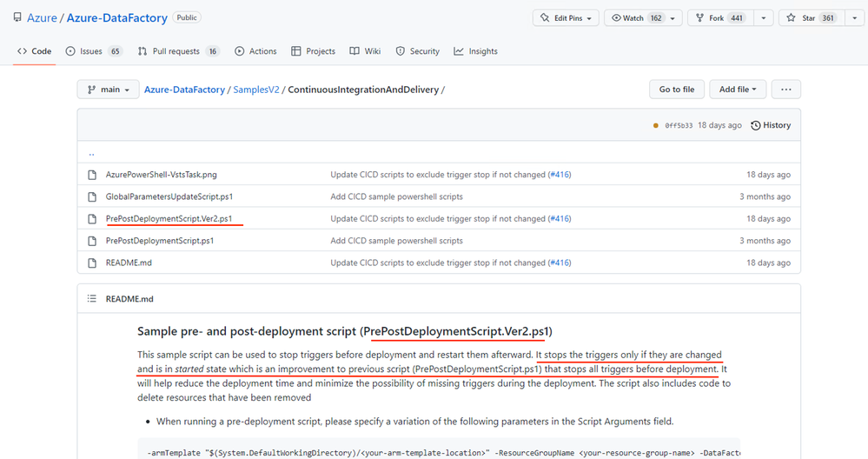Screen dimensions: 868x459
Task: Click the '18 days ago' latest commit time
Action: [719, 125]
